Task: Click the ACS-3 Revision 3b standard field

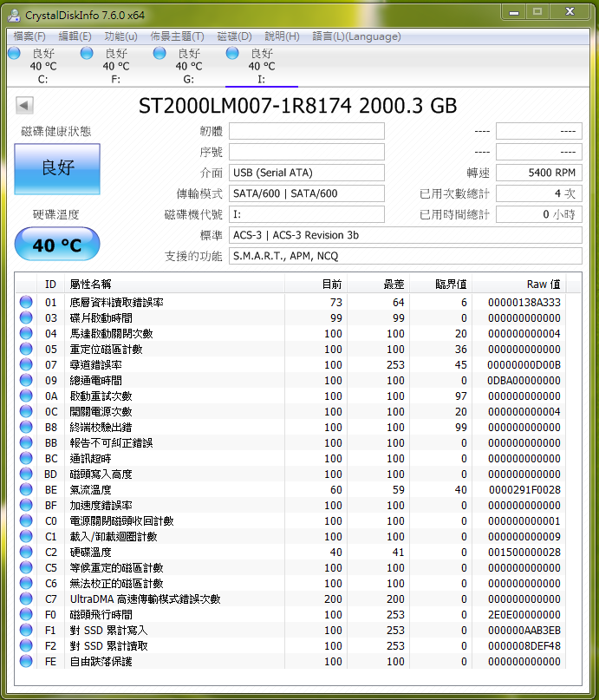Action: coord(406,235)
